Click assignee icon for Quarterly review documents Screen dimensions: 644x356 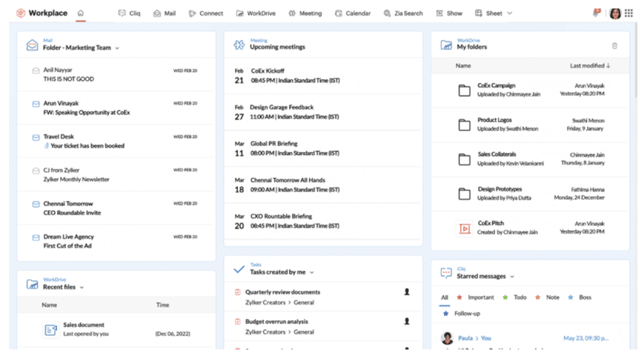[x=407, y=292]
